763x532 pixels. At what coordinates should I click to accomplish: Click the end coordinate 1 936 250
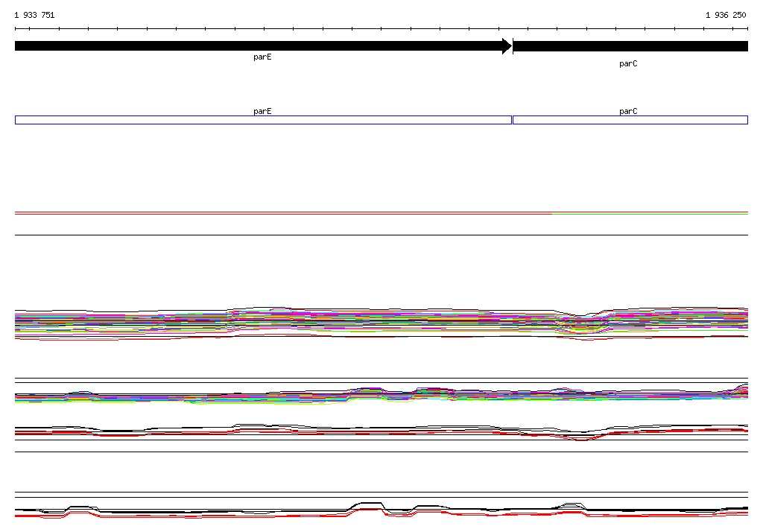coord(726,15)
